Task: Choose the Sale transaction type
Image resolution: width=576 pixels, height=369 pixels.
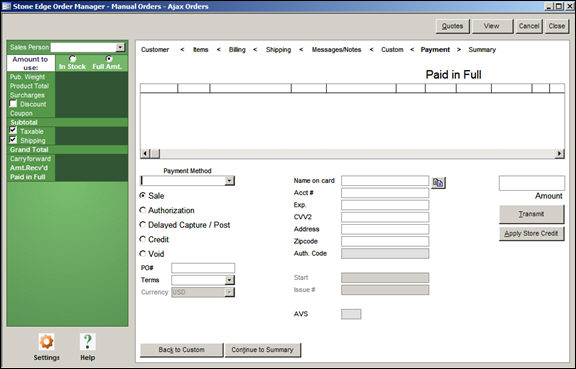Action: coord(143,196)
